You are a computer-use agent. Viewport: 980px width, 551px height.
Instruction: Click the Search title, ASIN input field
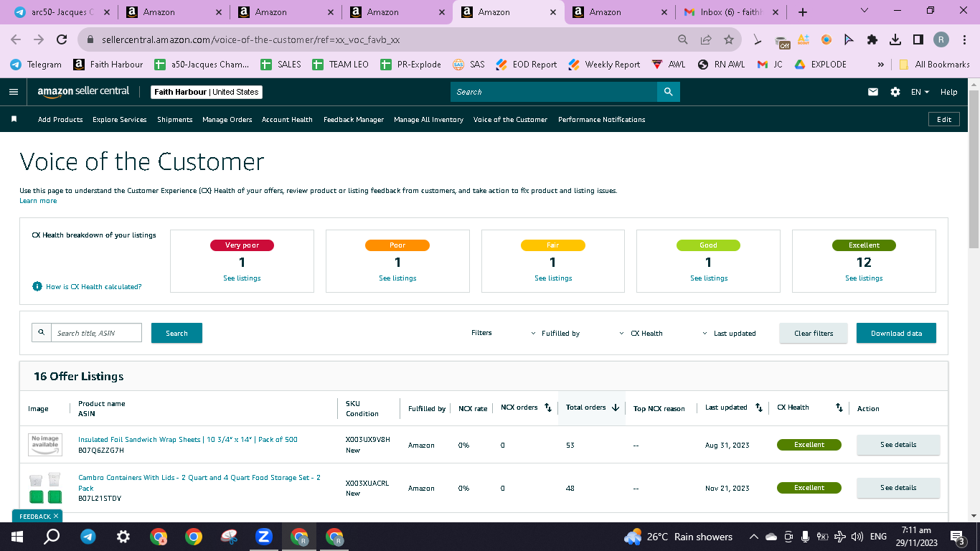point(96,333)
